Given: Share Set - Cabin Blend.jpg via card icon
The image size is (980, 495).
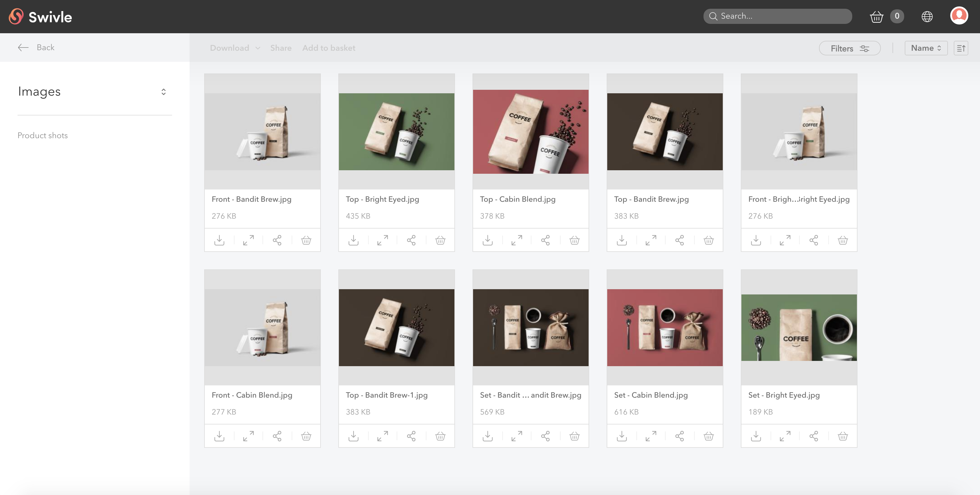Looking at the screenshot, I should [680, 436].
